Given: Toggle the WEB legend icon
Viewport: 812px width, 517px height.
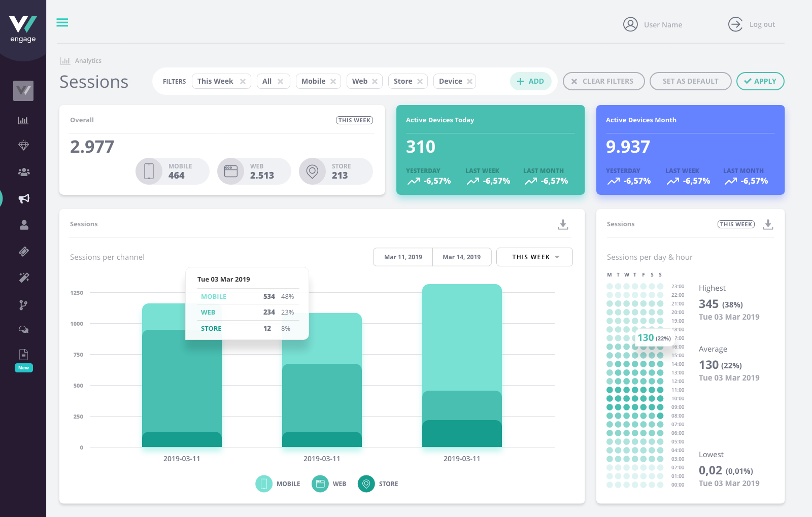Looking at the screenshot, I should (x=320, y=484).
